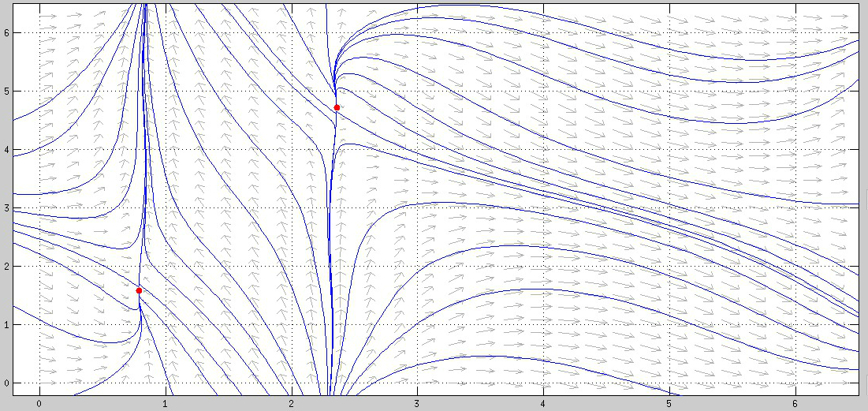The width and height of the screenshot is (868, 411).
Task: Click the horizontal axis tick label 4
Action: (543, 405)
